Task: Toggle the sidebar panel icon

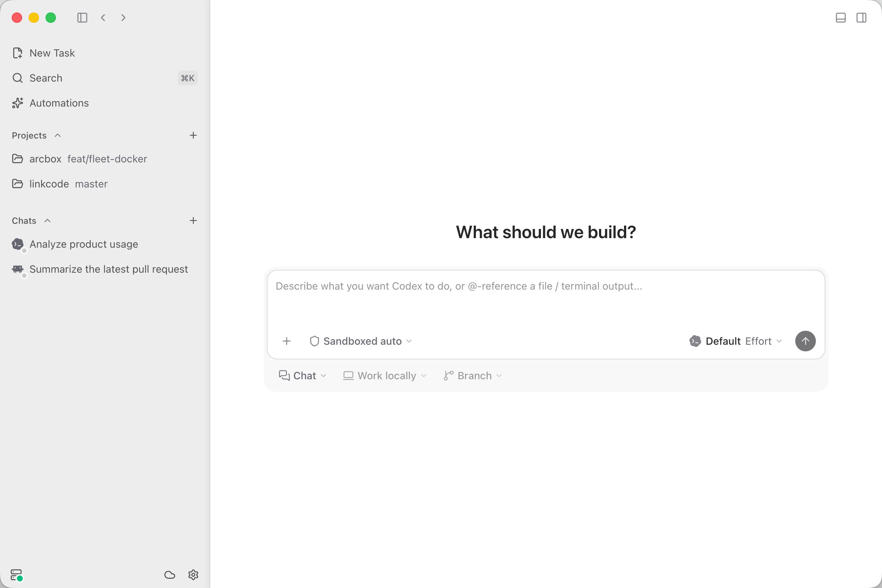Action: click(82, 18)
